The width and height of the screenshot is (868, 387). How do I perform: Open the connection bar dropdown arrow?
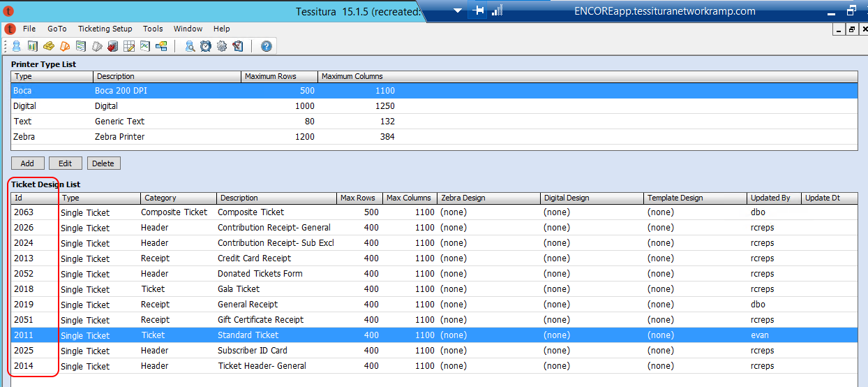coord(458,10)
